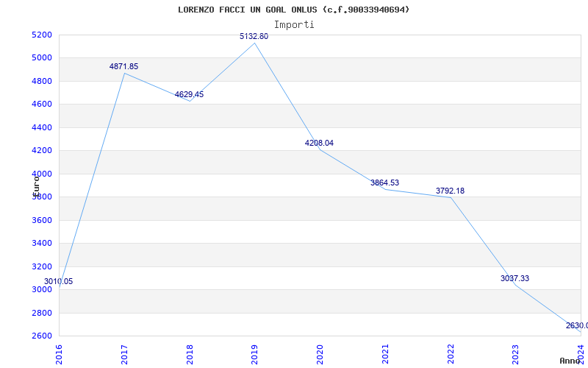Click the y-axis value 4000

43,174
